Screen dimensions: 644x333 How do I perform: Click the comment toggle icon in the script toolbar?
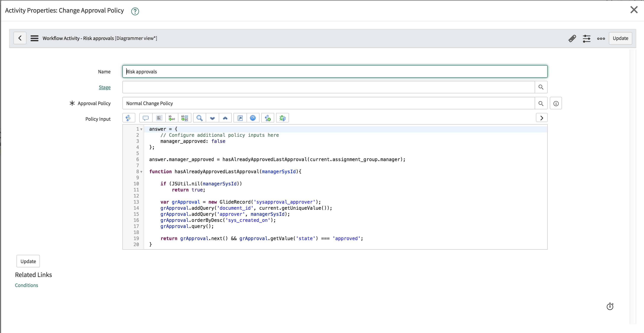point(146,118)
